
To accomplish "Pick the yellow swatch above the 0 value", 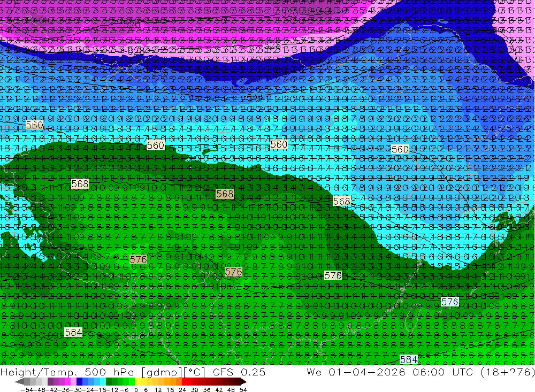I will pyautogui.click(x=138, y=382).
